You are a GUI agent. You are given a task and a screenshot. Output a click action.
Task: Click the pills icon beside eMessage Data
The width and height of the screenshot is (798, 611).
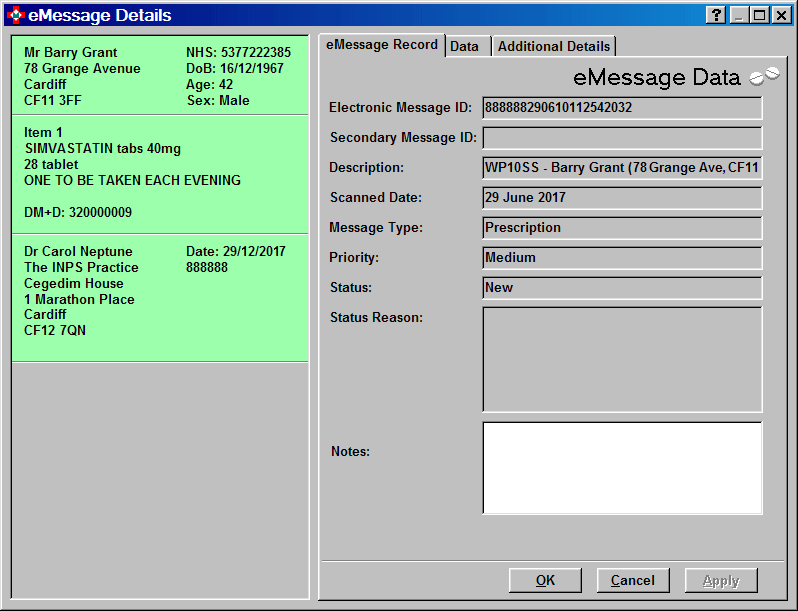tap(764, 77)
